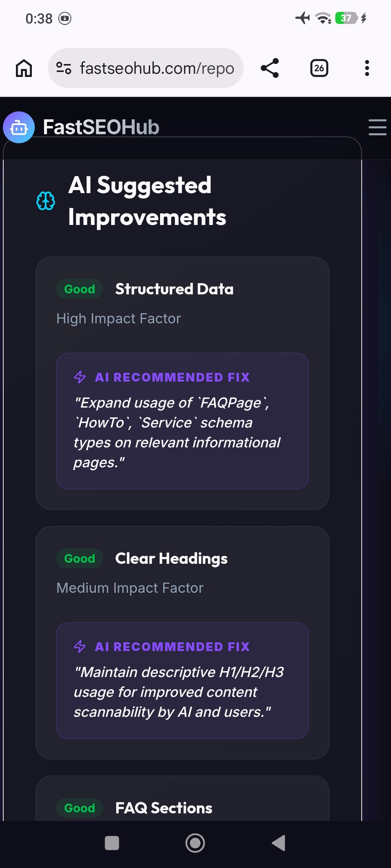Tap the battery indicator showing 37 percent

coord(347,17)
